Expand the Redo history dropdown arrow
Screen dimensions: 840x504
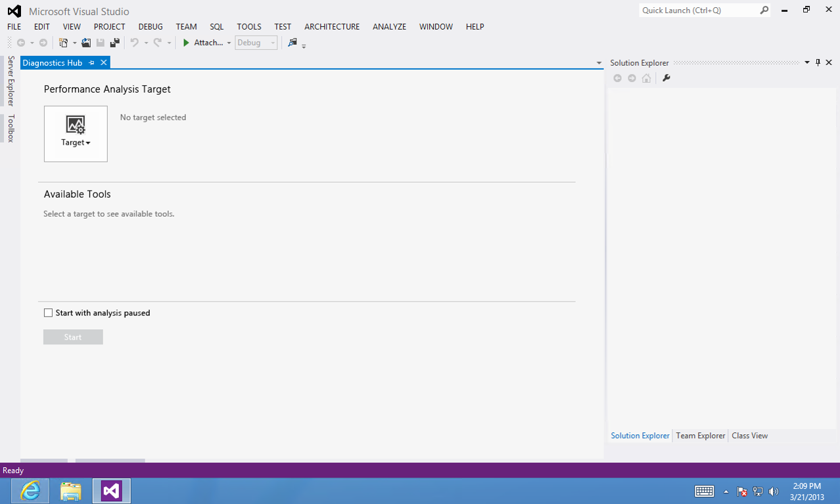(x=169, y=43)
